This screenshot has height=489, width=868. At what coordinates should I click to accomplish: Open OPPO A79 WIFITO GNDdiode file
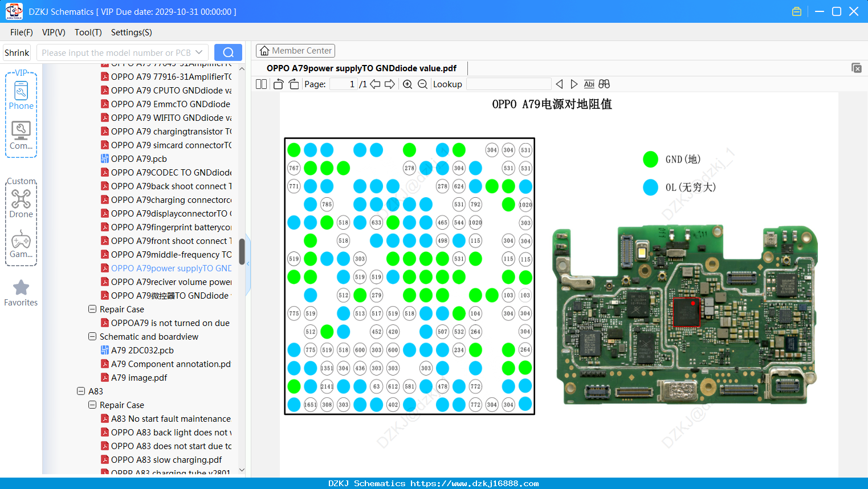click(166, 118)
